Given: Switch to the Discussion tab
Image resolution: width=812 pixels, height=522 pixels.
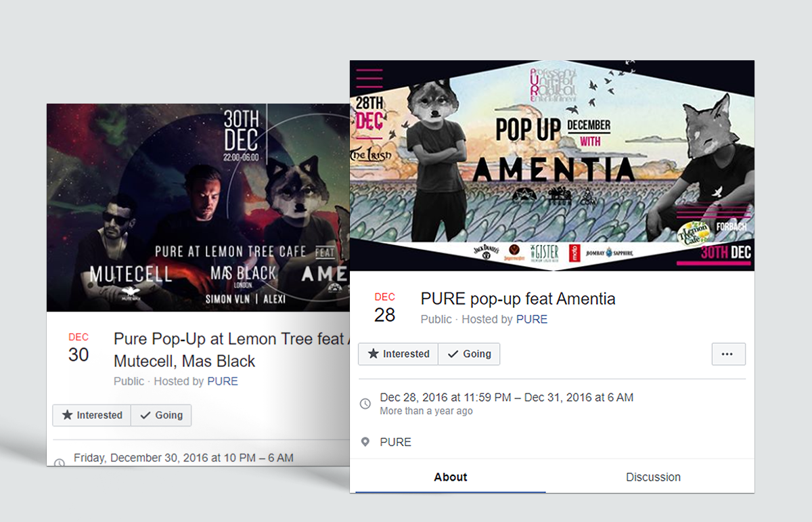Looking at the screenshot, I should [653, 477].
